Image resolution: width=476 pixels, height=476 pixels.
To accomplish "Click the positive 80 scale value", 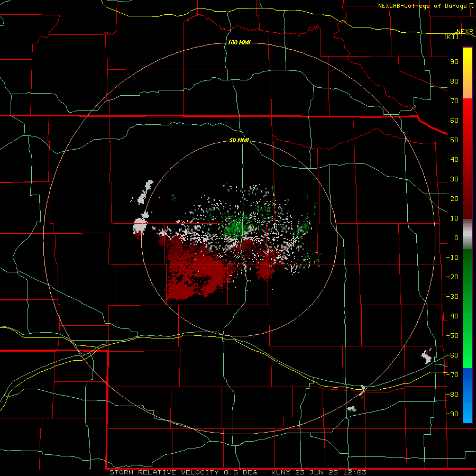I will (454, 81).
